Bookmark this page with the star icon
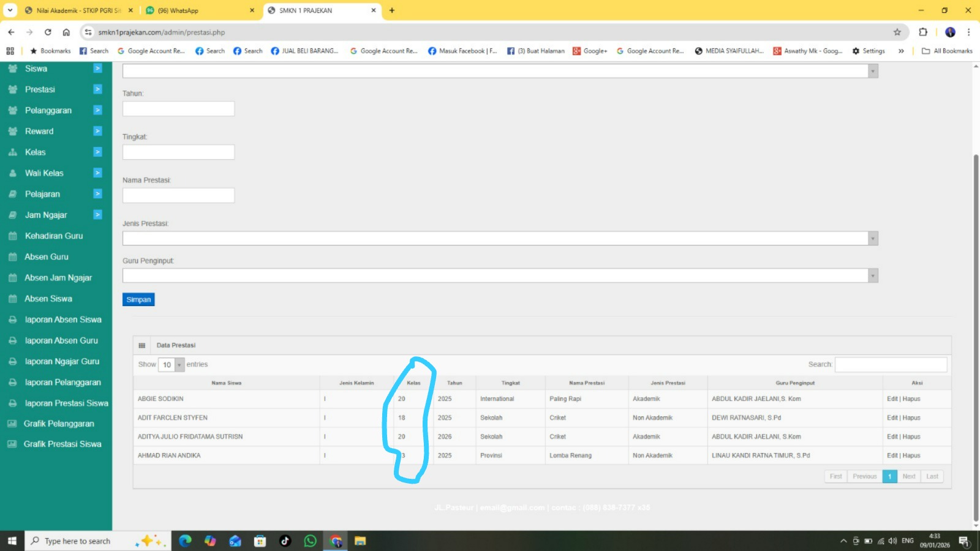980x551 pixels. coord(897,32)
